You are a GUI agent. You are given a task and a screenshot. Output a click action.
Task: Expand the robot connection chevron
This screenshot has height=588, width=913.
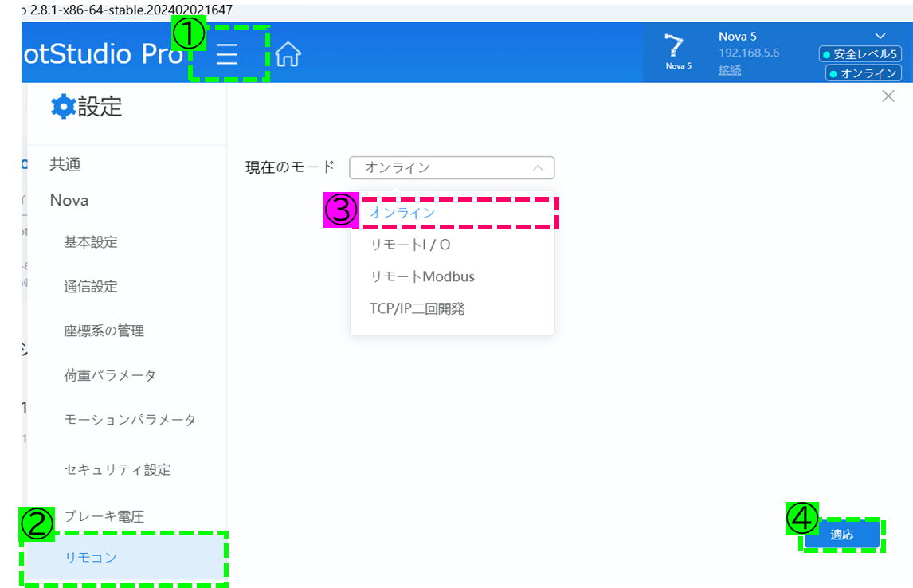[x=880, y=35]
